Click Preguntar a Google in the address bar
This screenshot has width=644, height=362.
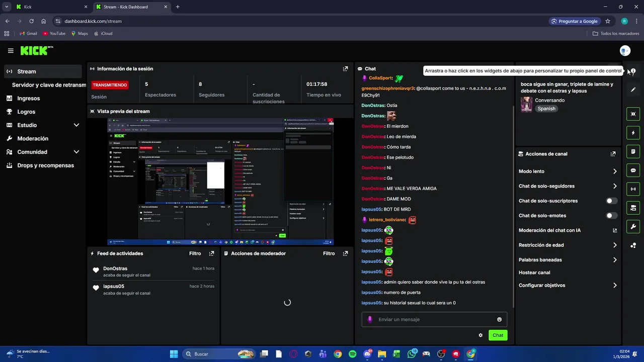tap(574, 21)
